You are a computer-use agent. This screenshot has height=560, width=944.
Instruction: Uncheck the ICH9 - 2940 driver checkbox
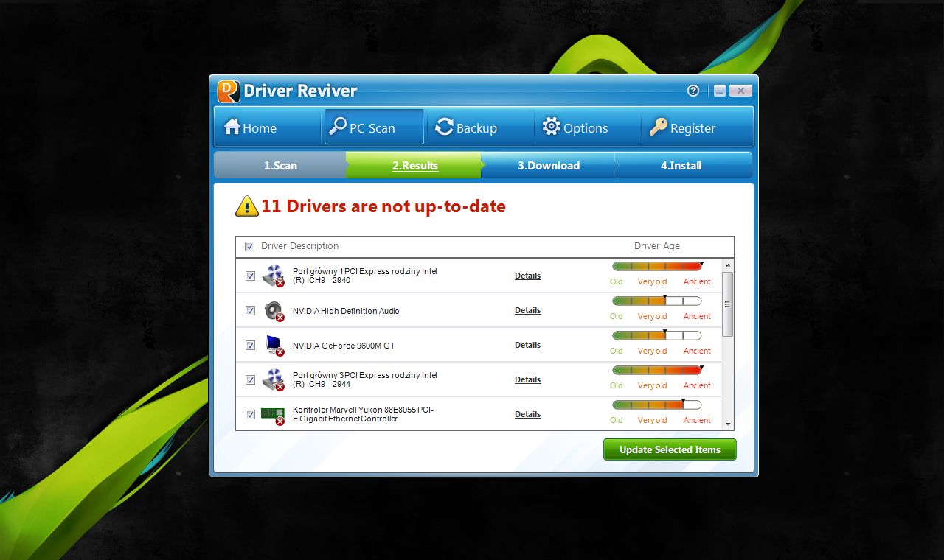(250, 276)
